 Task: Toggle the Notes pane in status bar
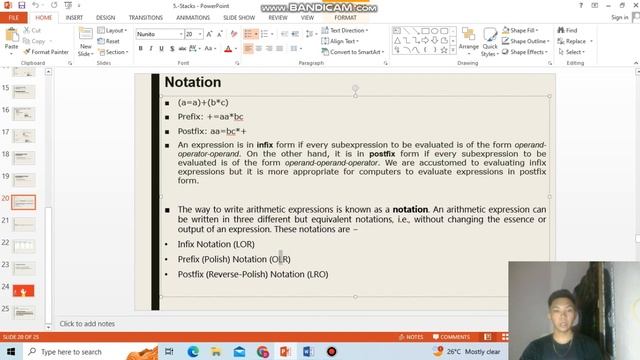tap(411, 337)
